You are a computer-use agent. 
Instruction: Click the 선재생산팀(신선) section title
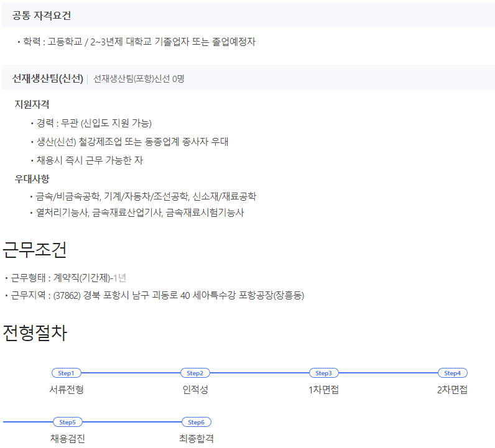pyautogui.click(x=48, y=78)
